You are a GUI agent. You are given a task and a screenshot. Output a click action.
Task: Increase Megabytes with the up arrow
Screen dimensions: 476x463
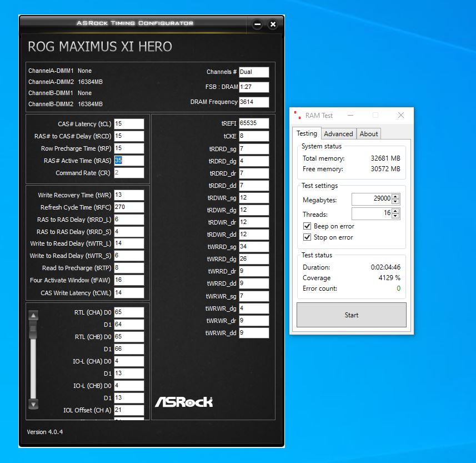pos(395,197)
